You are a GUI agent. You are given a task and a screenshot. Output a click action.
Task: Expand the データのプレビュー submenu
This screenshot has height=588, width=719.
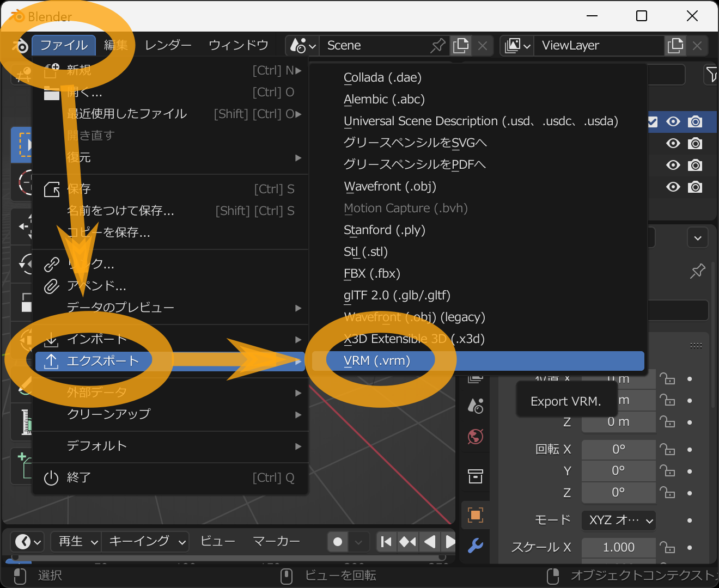pyautogui.click(x=170, y=308)
